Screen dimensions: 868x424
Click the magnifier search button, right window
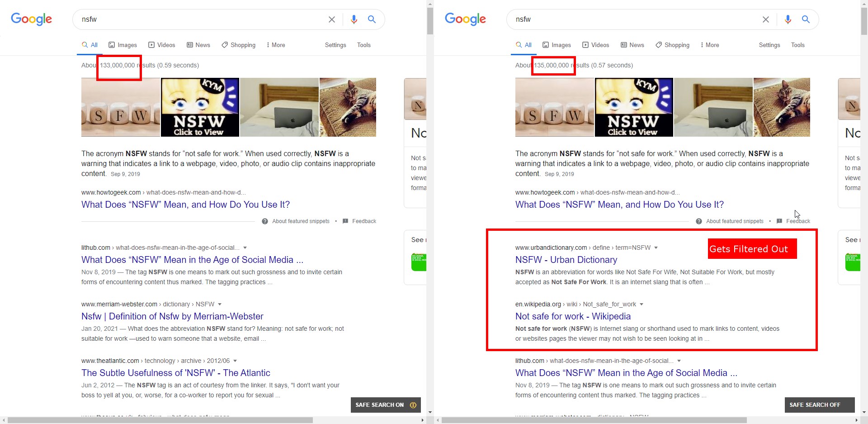(806, 19)
